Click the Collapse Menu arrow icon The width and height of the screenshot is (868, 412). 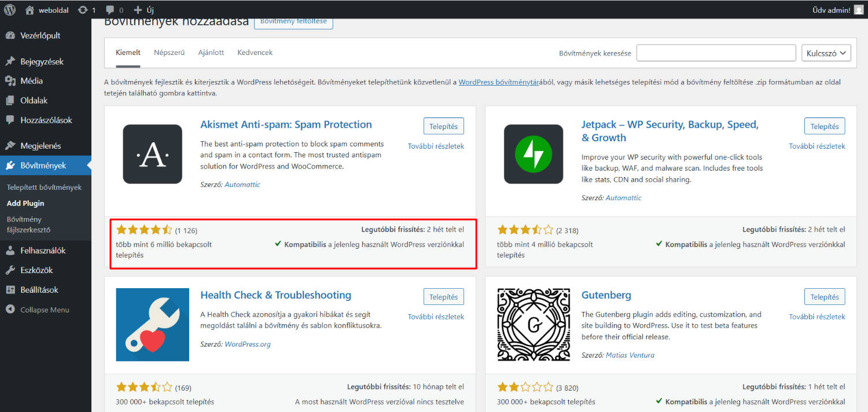10,310
